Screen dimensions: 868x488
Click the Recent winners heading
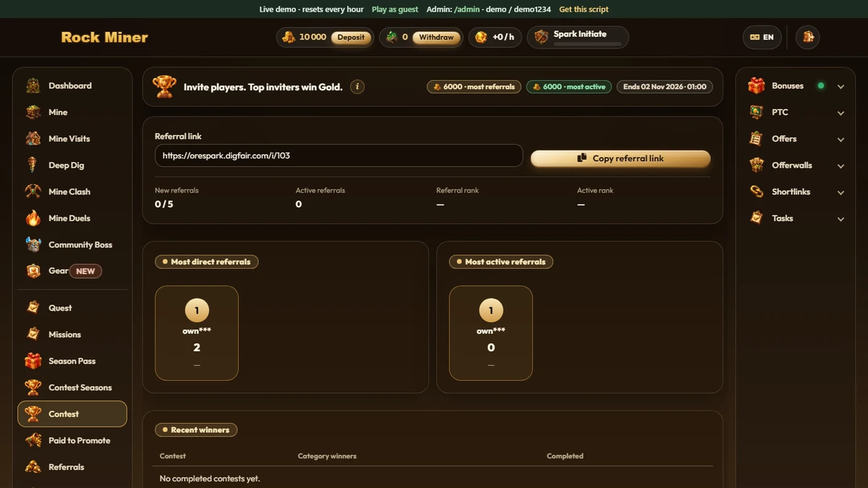196,429
